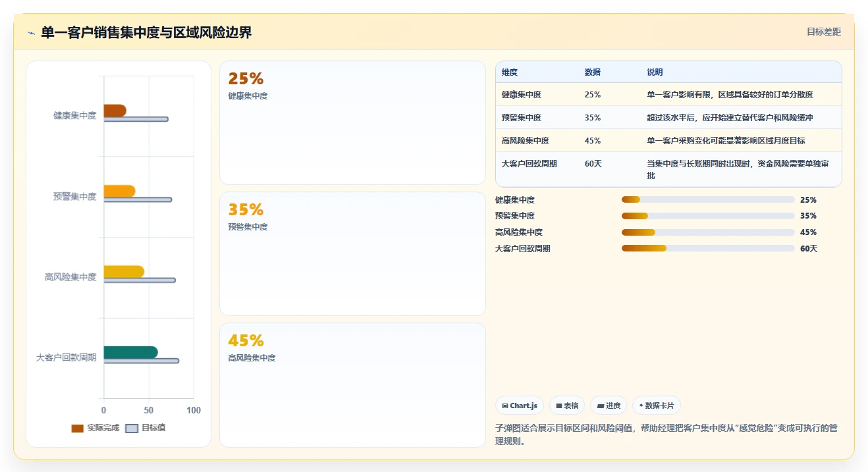The width and height of the screenshot is (868, 472).
Task: Click the 100 tick on the chart x-axis
Action: coord(194,410)
